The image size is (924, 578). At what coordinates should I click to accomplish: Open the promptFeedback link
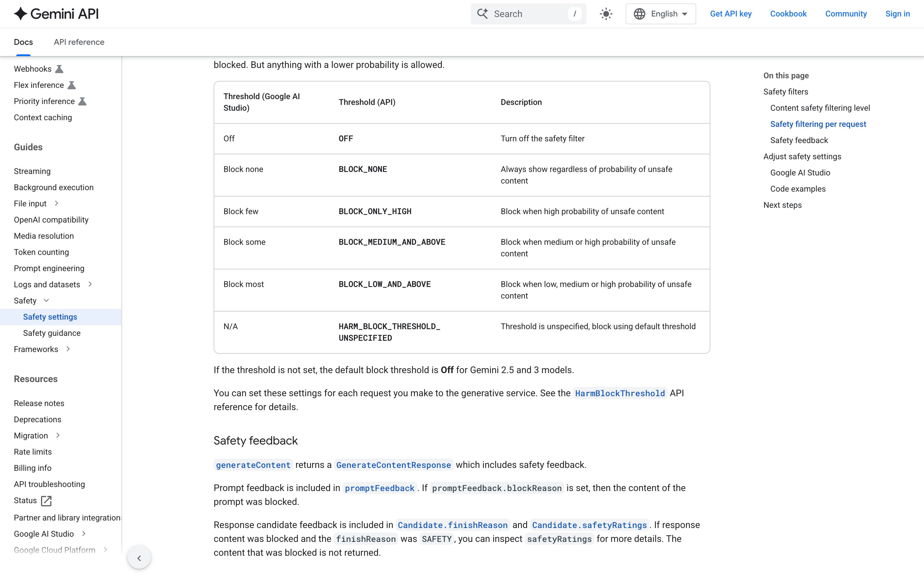coord(379,488)
